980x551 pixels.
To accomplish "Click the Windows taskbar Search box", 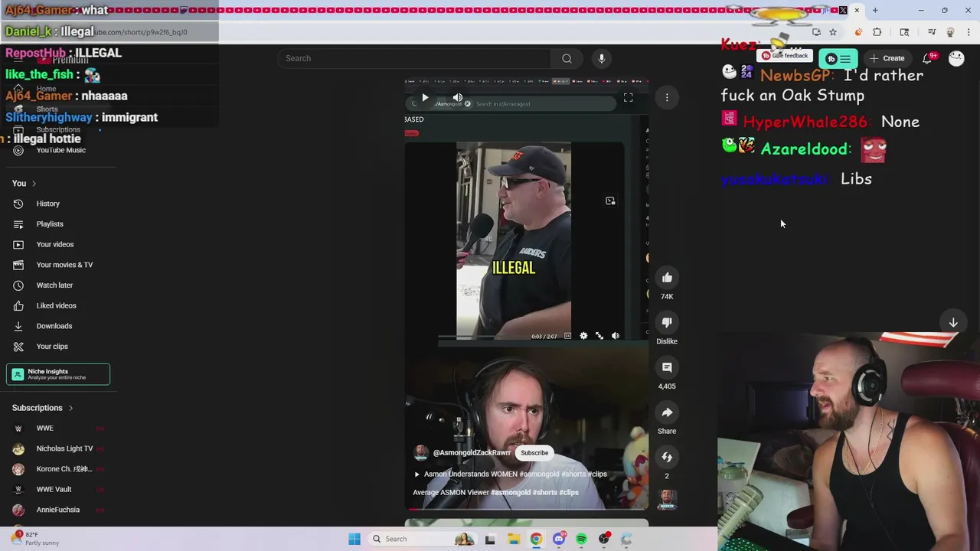I will click(421, 539).
